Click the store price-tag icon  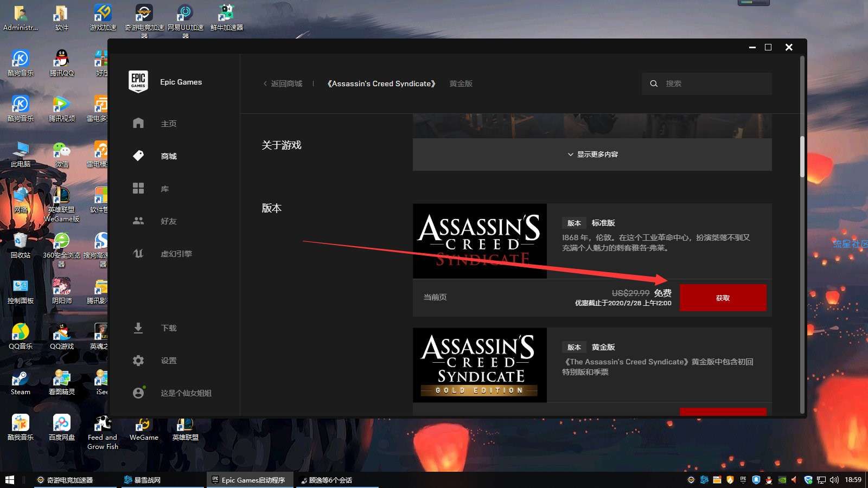coord(138,156)
